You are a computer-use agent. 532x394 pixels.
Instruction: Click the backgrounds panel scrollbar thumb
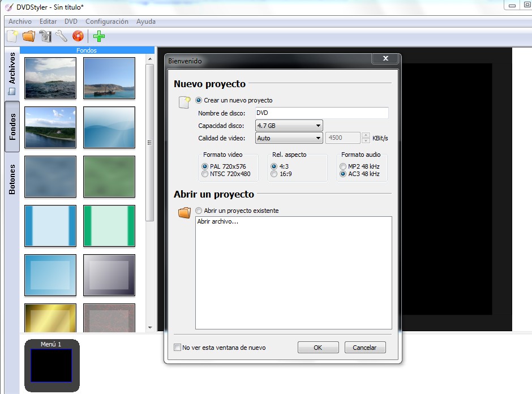(x=149, y=143)
